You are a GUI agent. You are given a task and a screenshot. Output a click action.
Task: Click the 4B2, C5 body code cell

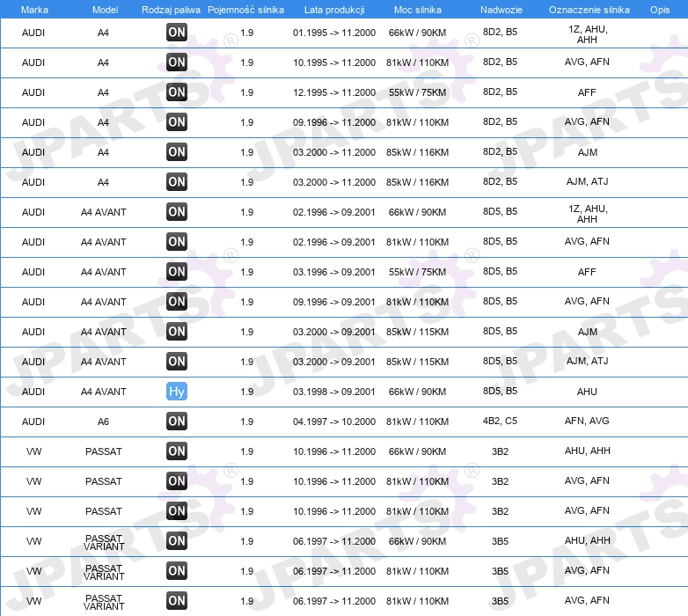click(x=500, y=421)
